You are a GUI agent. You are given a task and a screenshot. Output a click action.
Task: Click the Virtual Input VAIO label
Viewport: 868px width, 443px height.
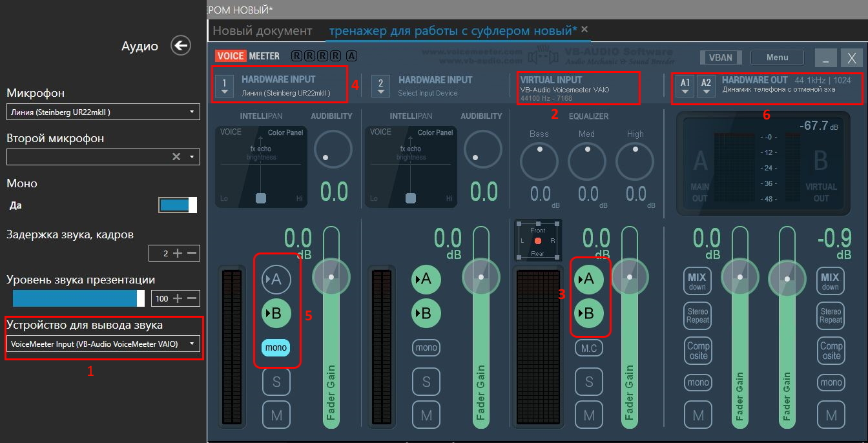pos(565,90)
